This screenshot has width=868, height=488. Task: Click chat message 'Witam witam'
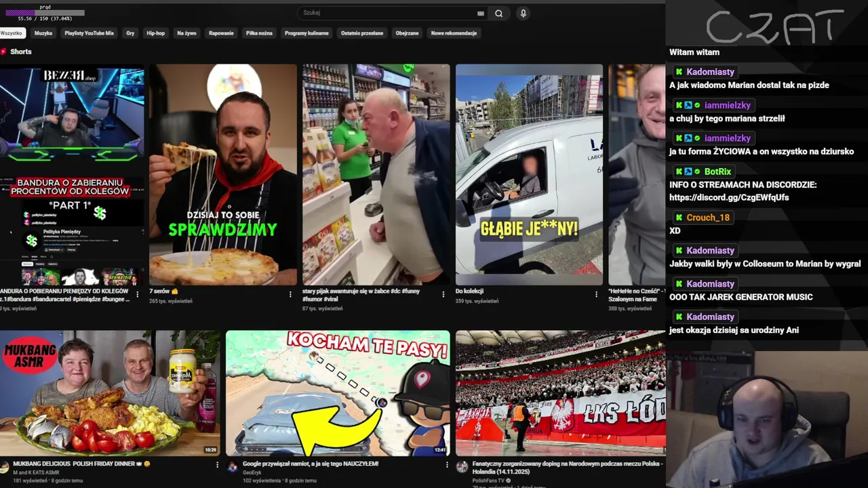pyautogui.click(x=694, y=52)
